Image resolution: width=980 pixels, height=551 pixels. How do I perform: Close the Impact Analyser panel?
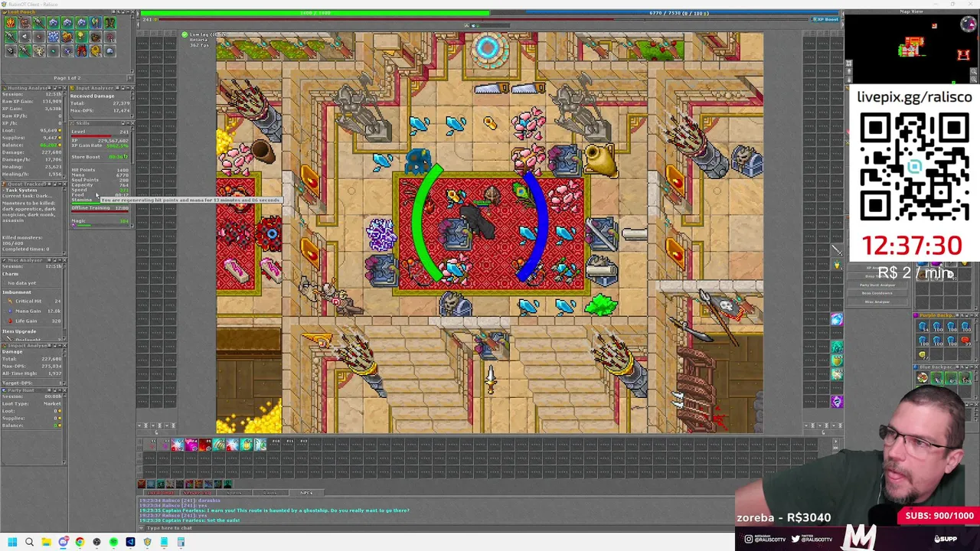click(x=64, y=345)
